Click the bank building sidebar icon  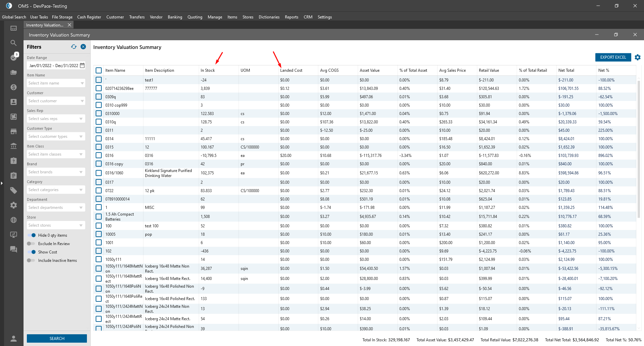pos(13,146)
